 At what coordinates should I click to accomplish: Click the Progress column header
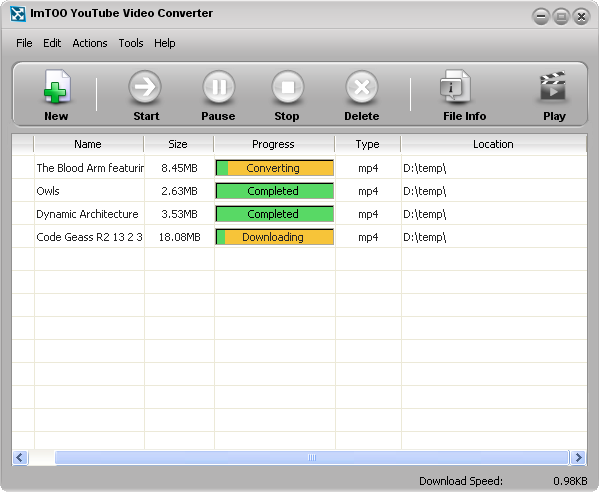coord(274,144)
